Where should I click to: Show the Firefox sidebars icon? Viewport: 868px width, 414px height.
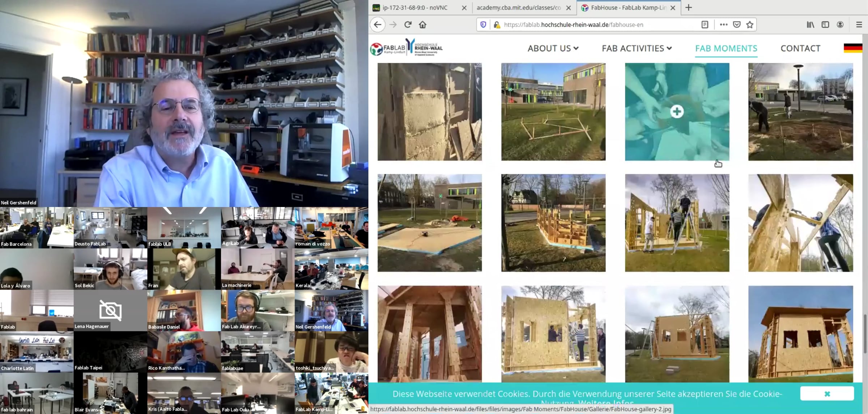pos(825,25)
